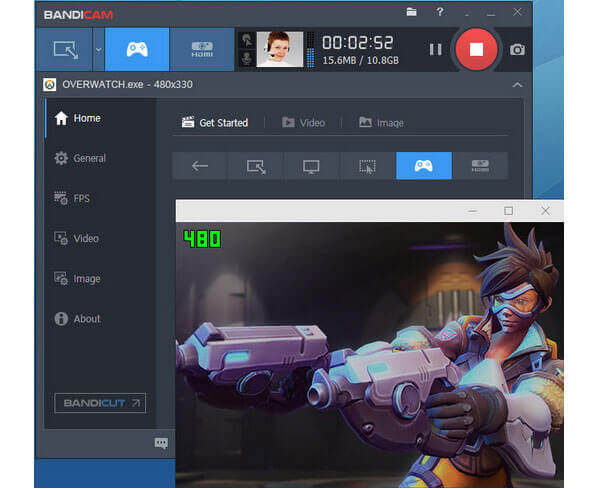Click the microphone volume level meter
The image size is (600, 489).
click(x=310, y=50)
